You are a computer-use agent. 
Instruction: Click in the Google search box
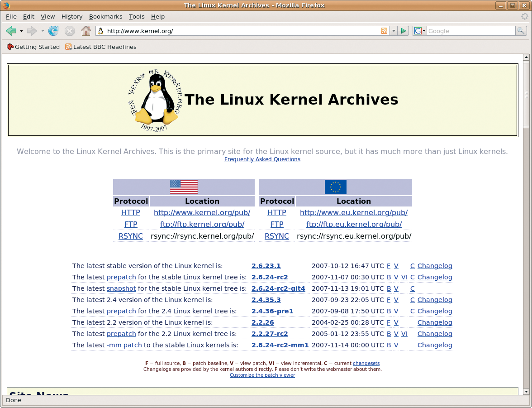(471, 31)
